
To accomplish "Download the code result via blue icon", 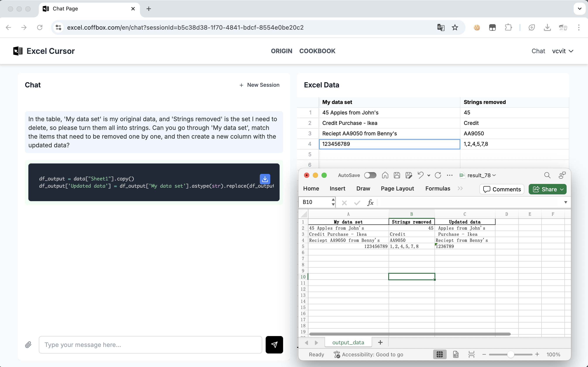I will [x=265, y=179].
